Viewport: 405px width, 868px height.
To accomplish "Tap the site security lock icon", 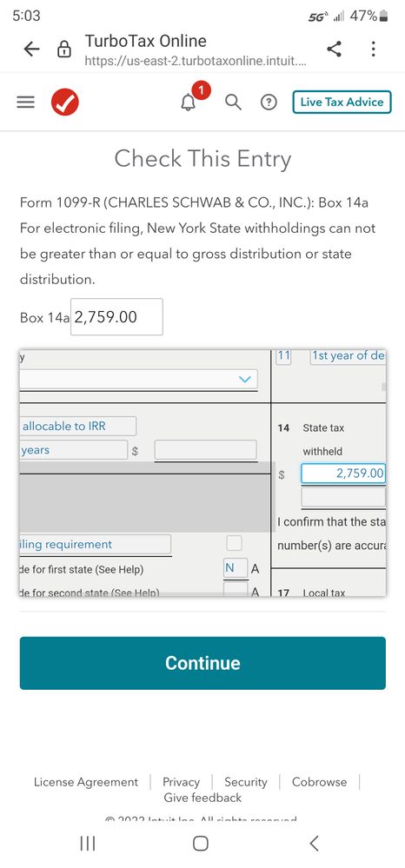I will [65, 50].
